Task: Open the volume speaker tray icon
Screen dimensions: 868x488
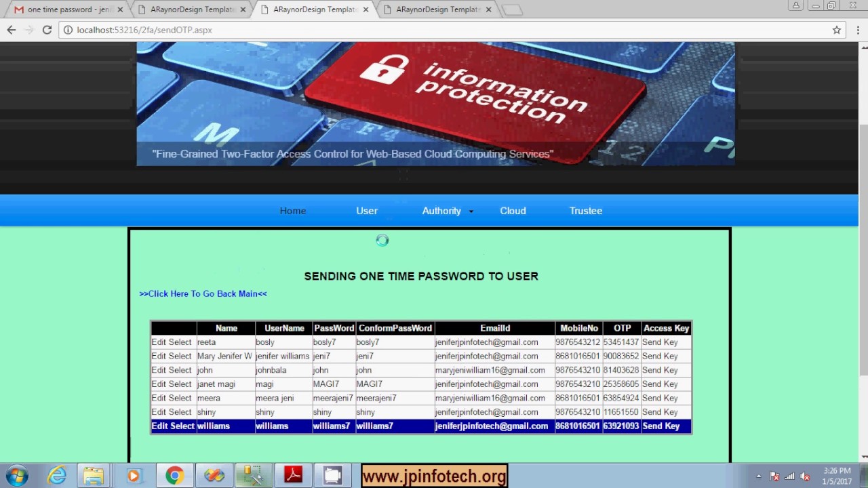Action: click(805, 476)
